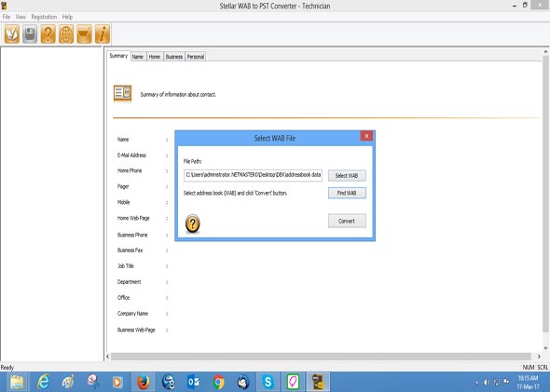This screenshot has height=392, width=550.
Task: Click the File Path input field
Action: coord(253,175)
